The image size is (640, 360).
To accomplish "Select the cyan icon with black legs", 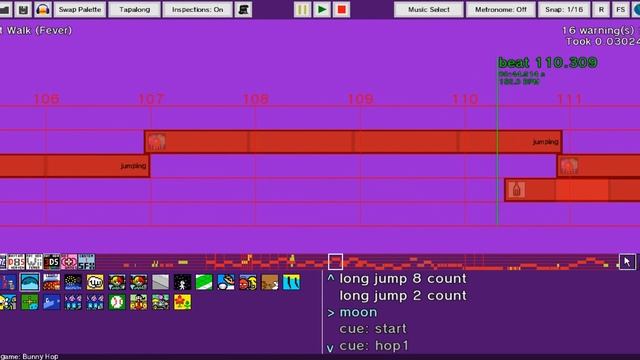I will point(291,282).
